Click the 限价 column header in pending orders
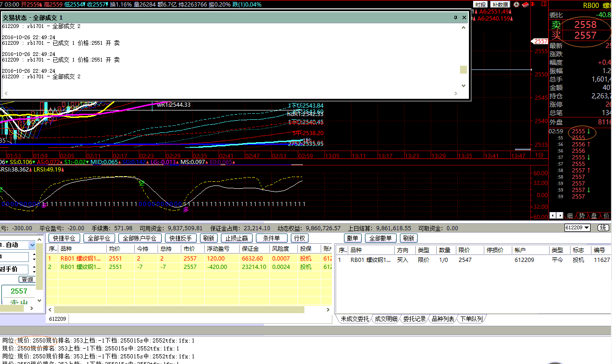The width and height of the screenshot is (612, 364). pyautogui.click(x=470, y=250)
